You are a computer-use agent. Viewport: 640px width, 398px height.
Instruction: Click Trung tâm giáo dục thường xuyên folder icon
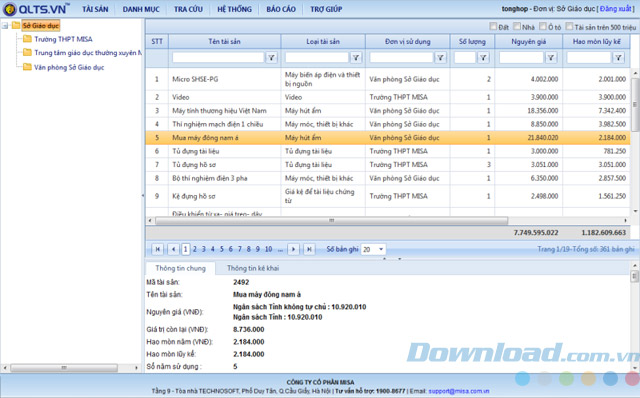27,52
